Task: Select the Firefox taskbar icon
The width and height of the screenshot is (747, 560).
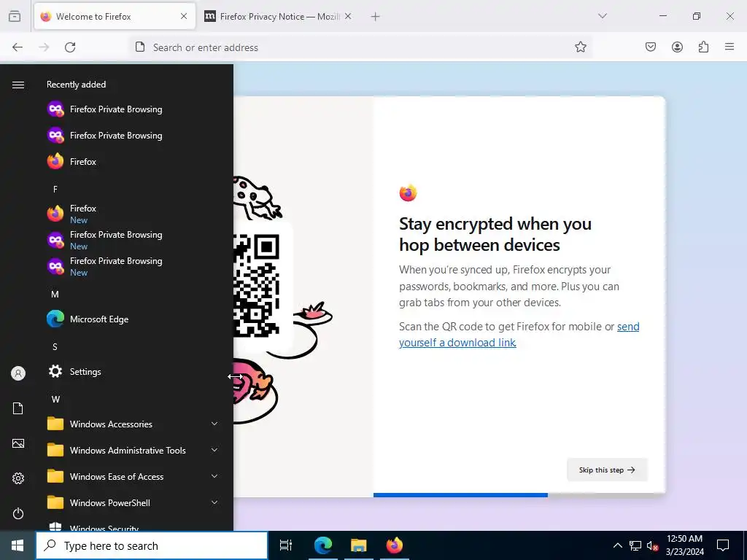Action: click(395, 545)
